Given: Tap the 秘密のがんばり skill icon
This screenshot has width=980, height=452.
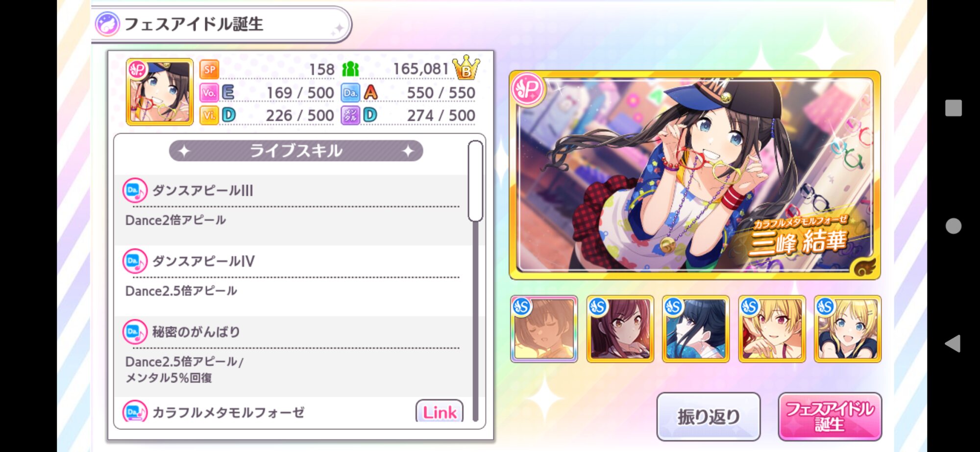Looking at the screenshot, I should pos(135,332).
